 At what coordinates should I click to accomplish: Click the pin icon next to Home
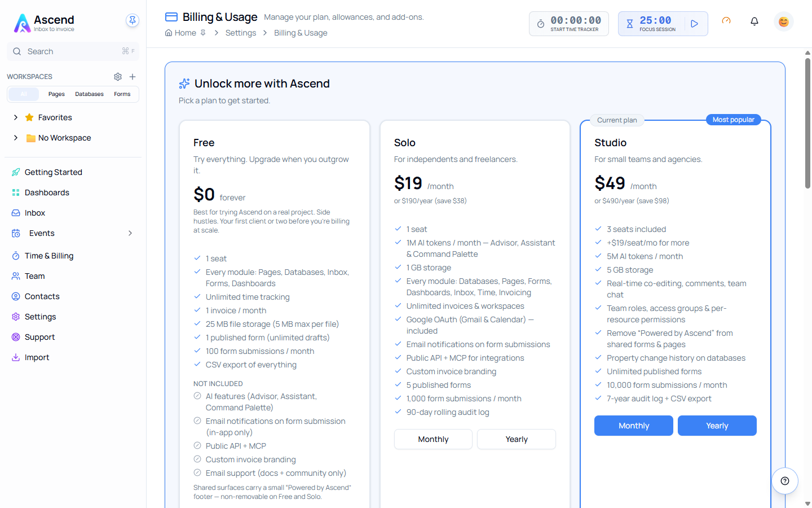click(x=203, y=33)
